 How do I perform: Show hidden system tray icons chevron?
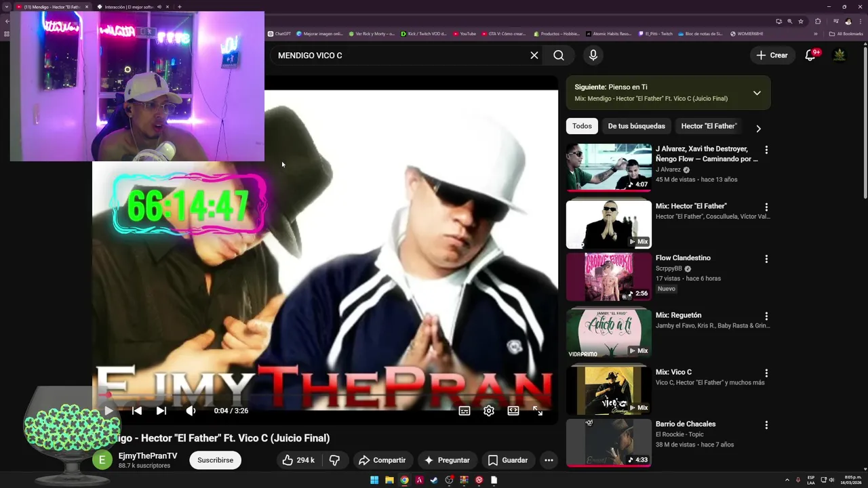(x=787, y=480)
